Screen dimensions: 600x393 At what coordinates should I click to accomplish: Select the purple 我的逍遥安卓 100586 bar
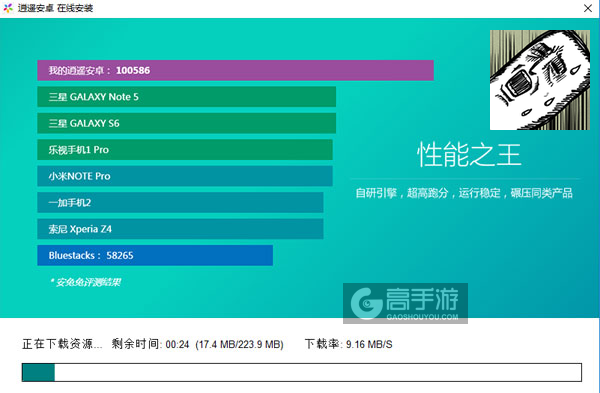point(235,70)
